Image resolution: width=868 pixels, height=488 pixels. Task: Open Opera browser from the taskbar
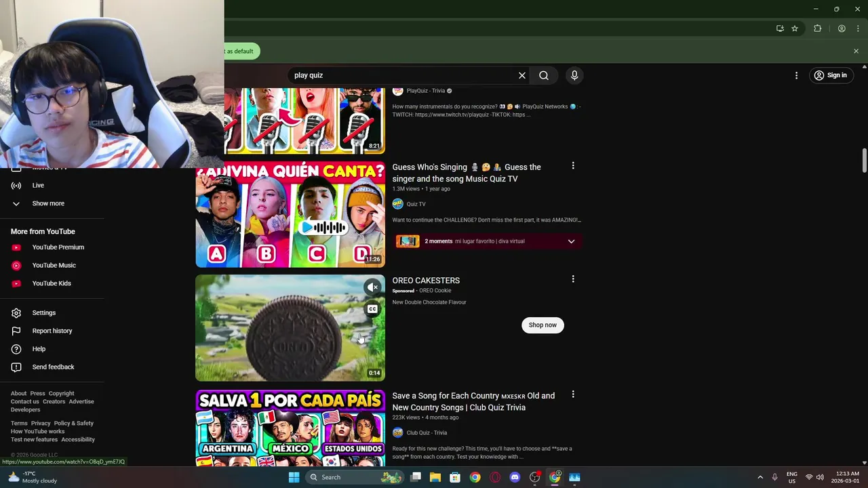(495, 477)
